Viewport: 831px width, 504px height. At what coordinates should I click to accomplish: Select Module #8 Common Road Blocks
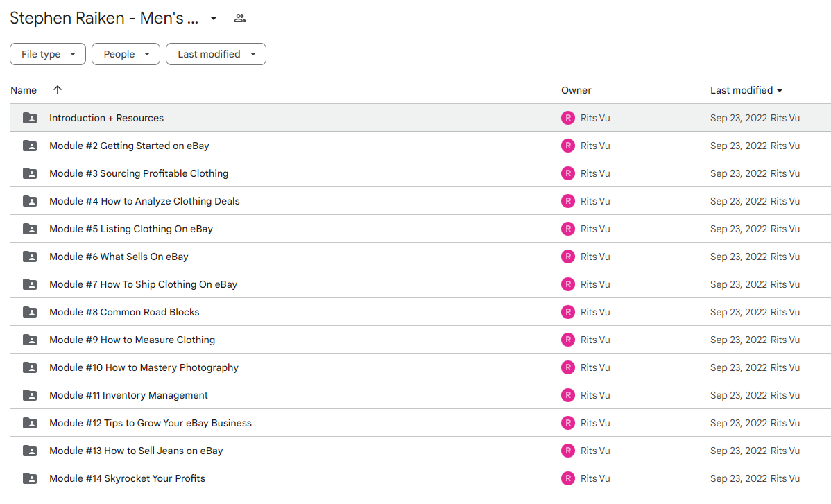[125, 312]
